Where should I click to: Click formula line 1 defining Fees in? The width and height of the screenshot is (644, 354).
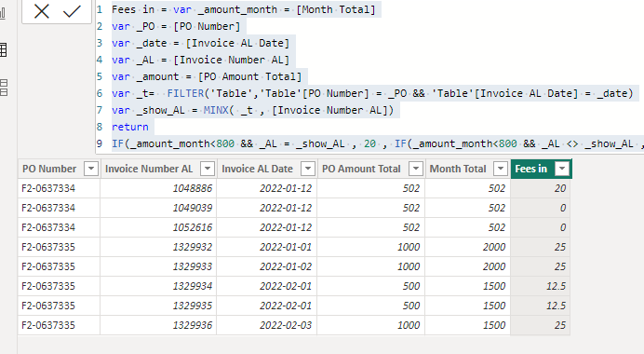tap(244, 9)
